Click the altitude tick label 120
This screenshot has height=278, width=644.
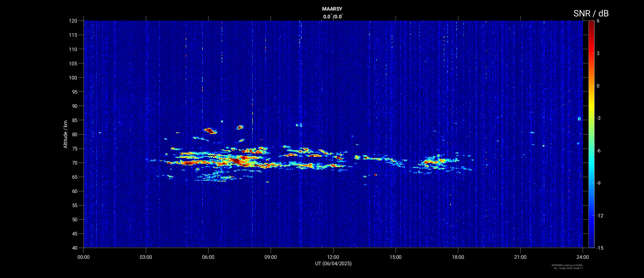pos(73,21)
